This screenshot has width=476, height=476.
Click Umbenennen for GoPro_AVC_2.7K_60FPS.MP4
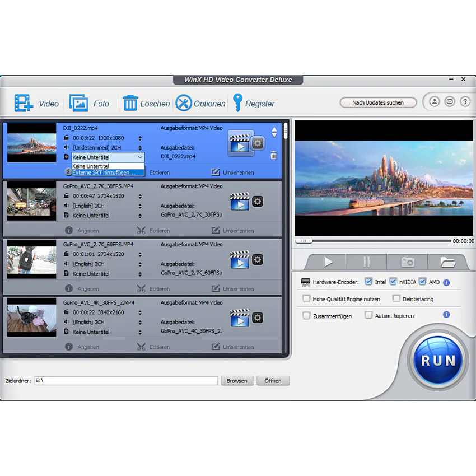(x=233, y=289)
